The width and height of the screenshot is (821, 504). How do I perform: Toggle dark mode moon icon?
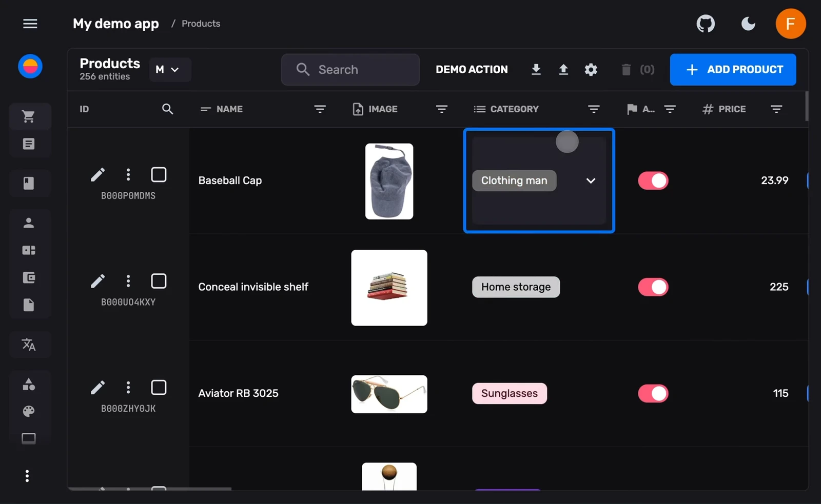tap(748, 24)
